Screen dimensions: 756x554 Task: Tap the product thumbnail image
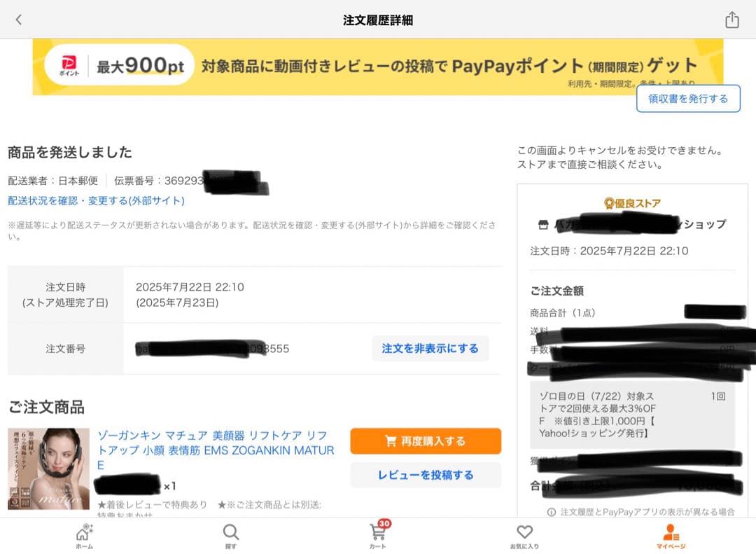point(49,469)
